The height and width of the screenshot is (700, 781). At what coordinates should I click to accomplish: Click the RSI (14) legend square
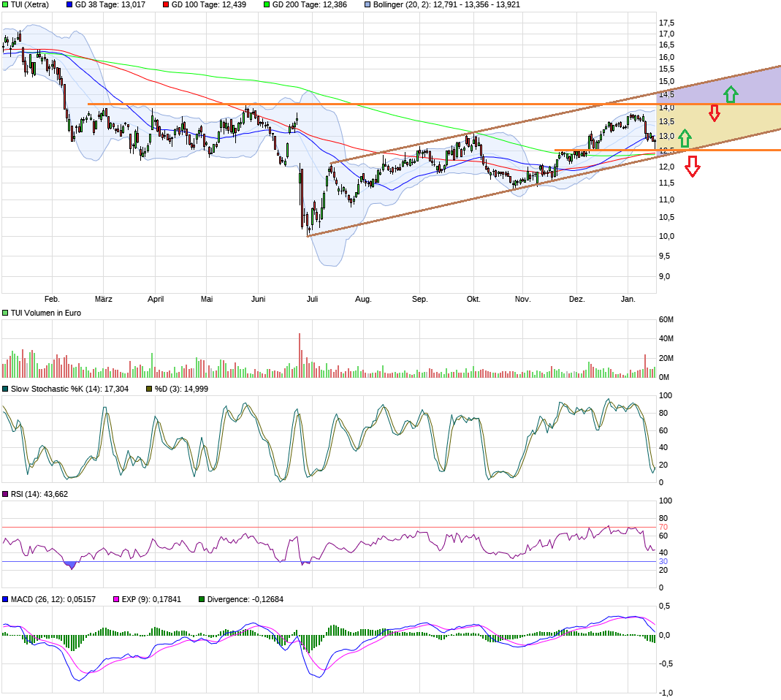click(x=5, y=494)
